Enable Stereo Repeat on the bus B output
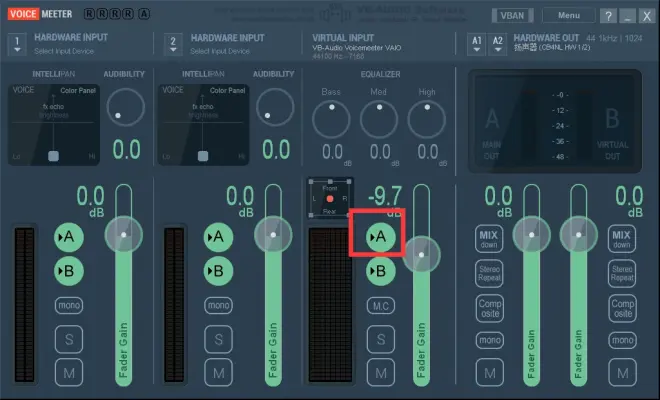The height and width of the screenshot is (400, 660). tap(622, 274)
